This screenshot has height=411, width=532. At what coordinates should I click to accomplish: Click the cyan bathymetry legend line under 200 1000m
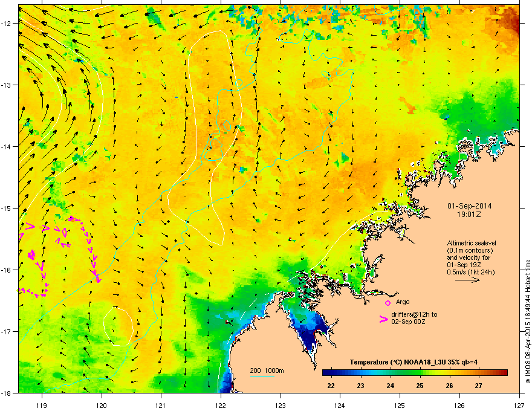click(262, 376)
